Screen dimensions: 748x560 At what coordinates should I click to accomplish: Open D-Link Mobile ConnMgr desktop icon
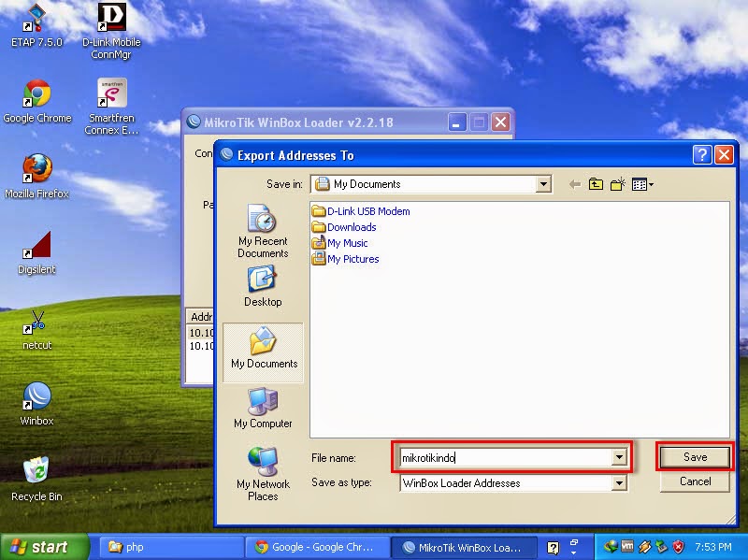[x=111, y=30]
